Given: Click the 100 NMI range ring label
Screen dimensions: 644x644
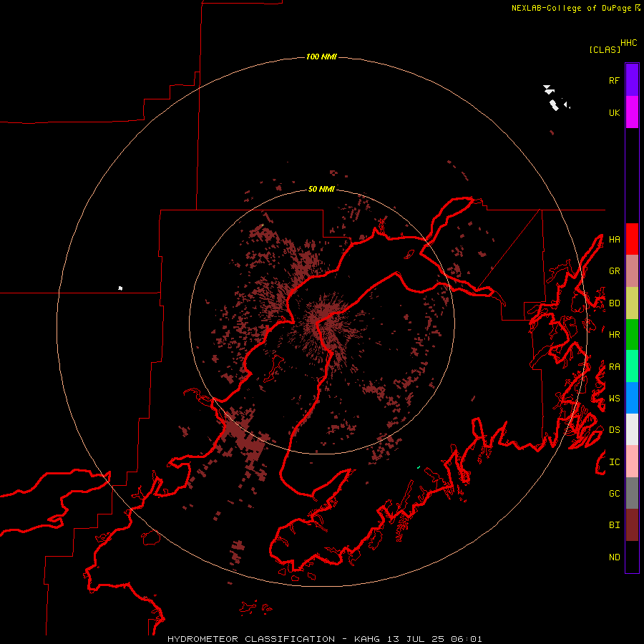Looking at the screenshot, I should pos(321,57).
